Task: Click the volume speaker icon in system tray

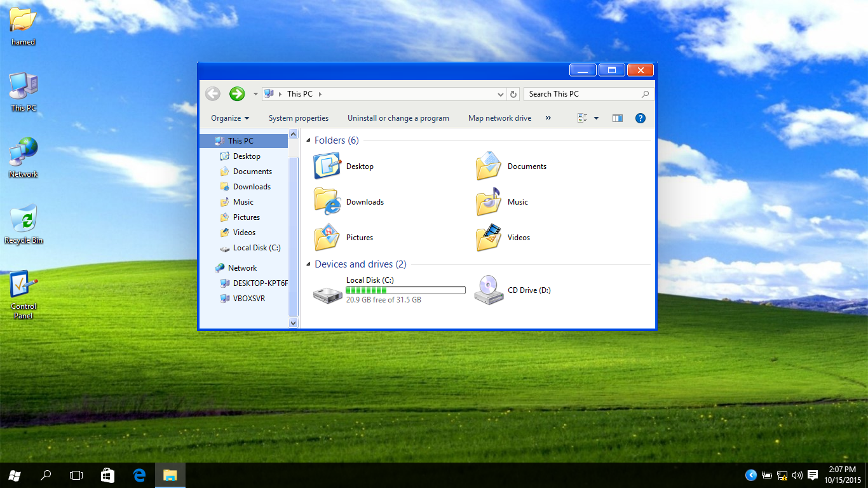Action: click(x=797, y=475)
